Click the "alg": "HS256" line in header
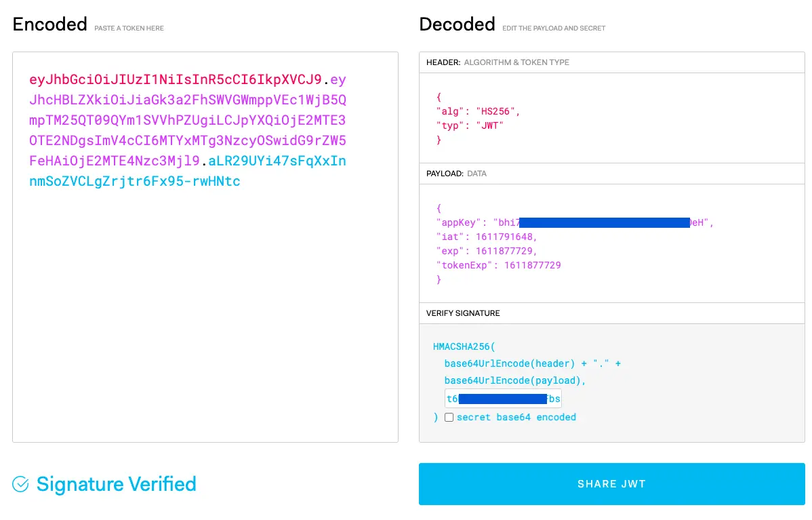 (x=478, y=112)
